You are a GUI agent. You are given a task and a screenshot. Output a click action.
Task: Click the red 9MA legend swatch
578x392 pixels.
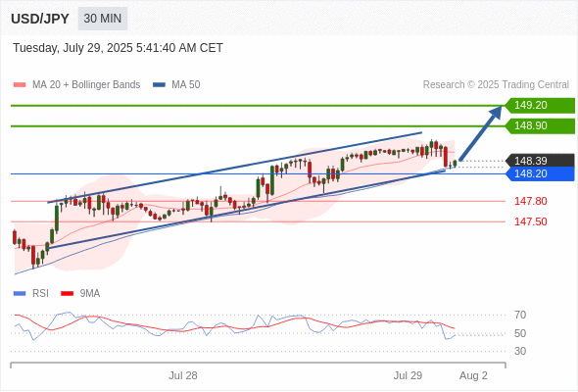[x=67, y=294]
